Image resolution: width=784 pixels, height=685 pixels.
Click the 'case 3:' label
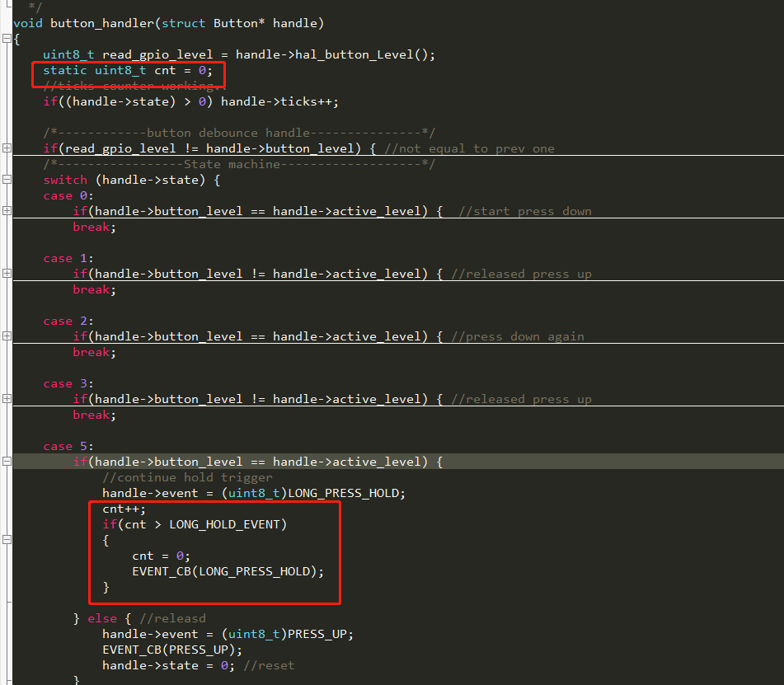[68, 383]
